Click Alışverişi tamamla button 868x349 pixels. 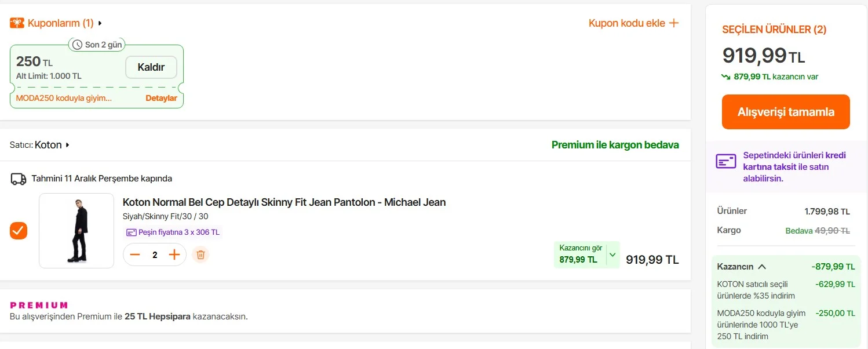pyautogui.click(x=786, y=112)
